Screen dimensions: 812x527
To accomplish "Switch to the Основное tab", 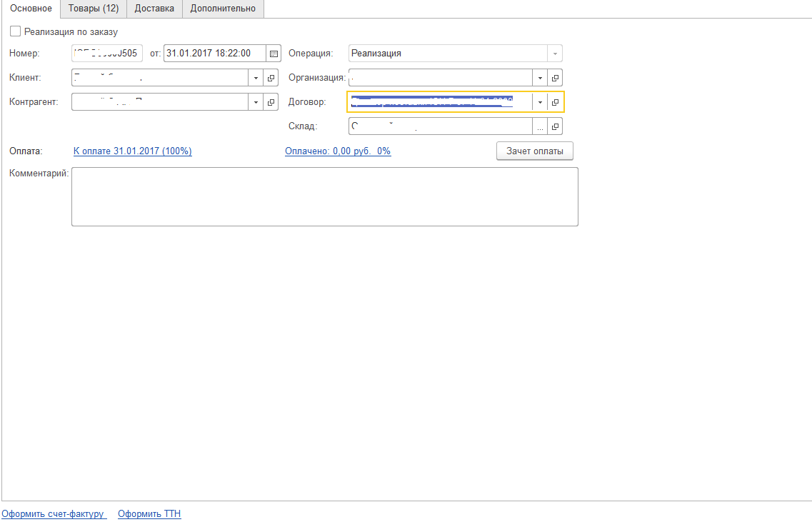I will click(x=31, y=9).
